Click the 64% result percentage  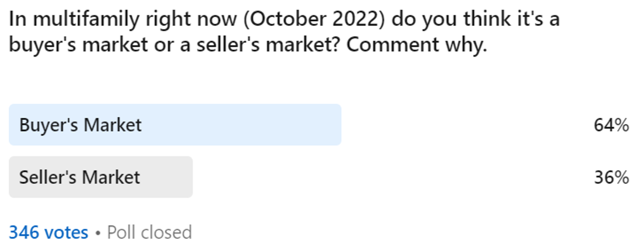[x=611, y=125]
